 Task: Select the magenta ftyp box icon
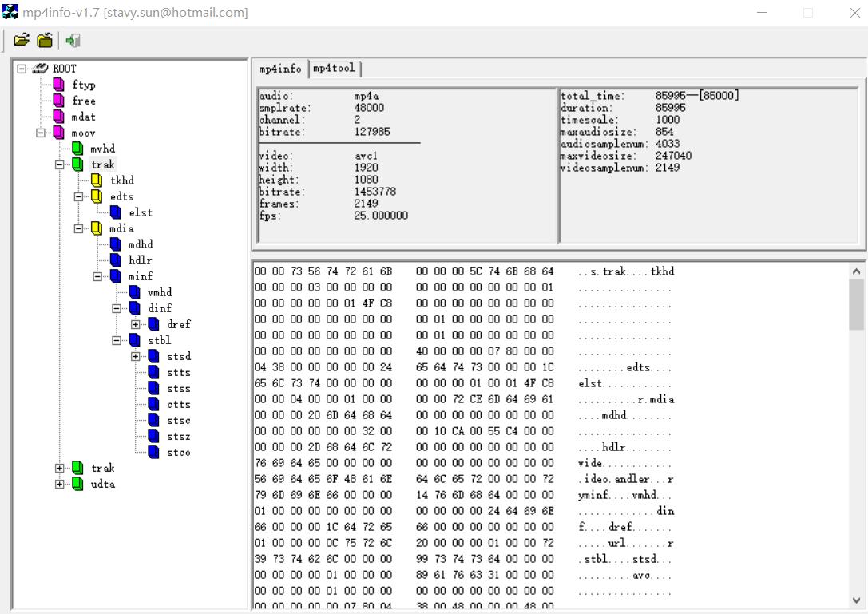click(58, 85)
